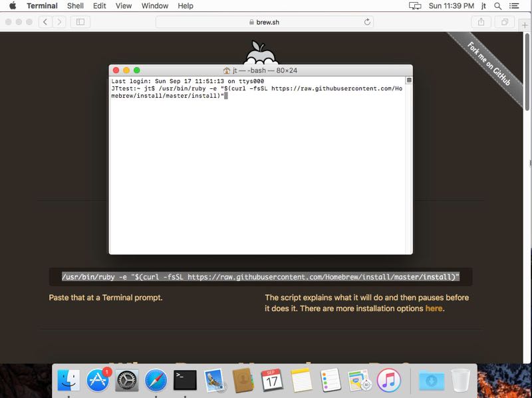The width and height of the screenshot is (532, 398).
Task: Reload the brew.sh page
Action: point(367,22)
